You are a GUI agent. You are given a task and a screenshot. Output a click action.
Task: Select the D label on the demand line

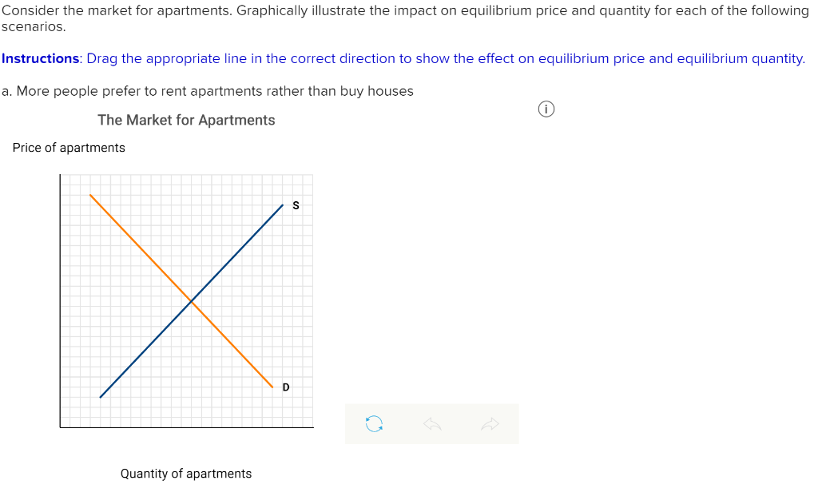(285, 388)
